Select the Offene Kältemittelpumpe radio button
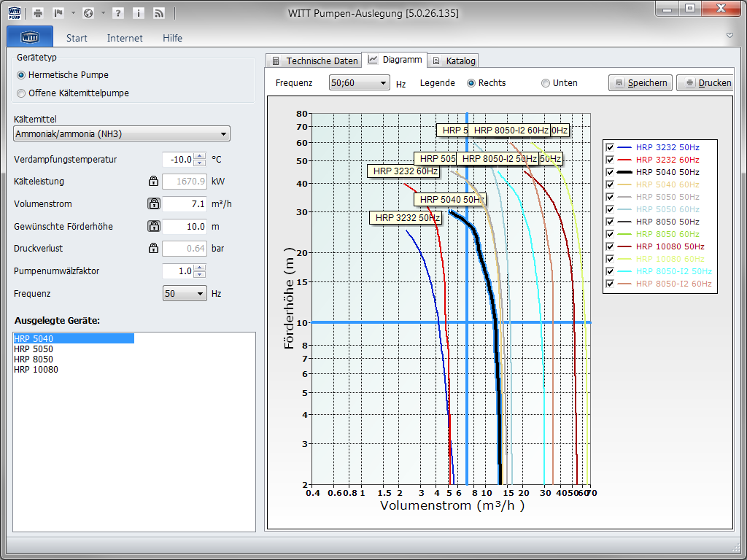 tap(21, 93)
